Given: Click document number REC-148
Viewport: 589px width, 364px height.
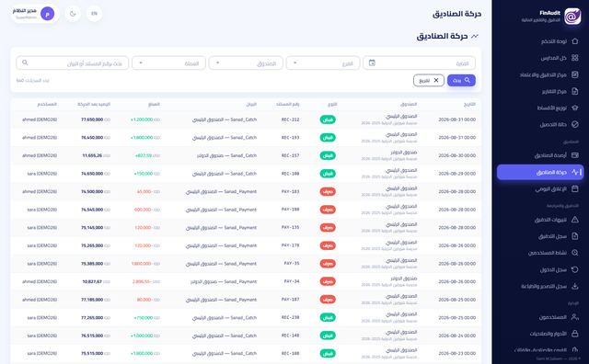Looking at the screenshot, I should click(x=291, y=336).
